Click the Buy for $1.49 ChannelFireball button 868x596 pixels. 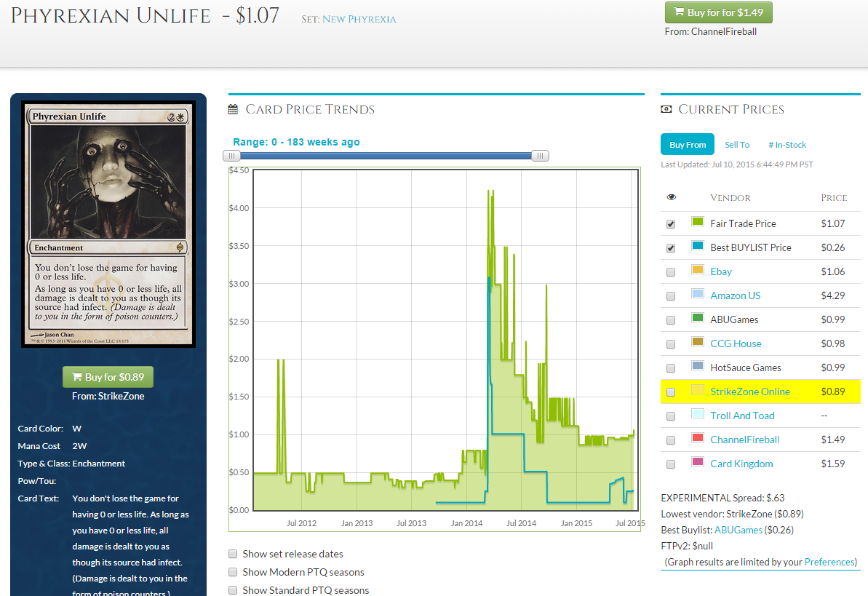[x=719, y=12]
